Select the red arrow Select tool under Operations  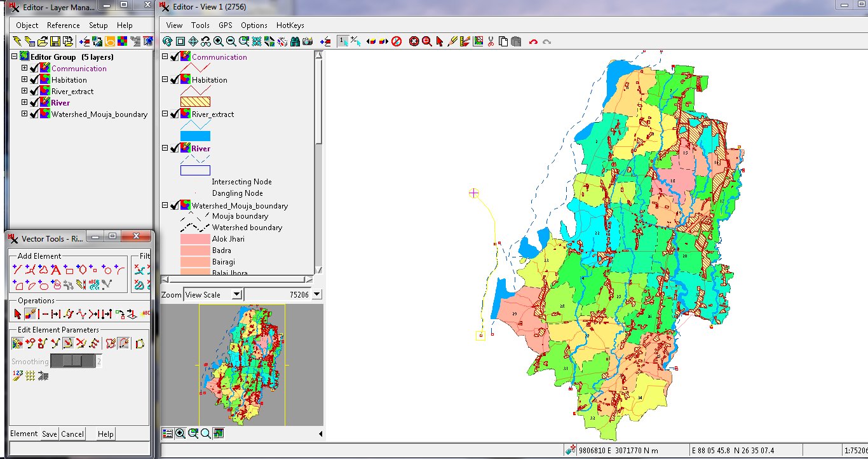17,313
